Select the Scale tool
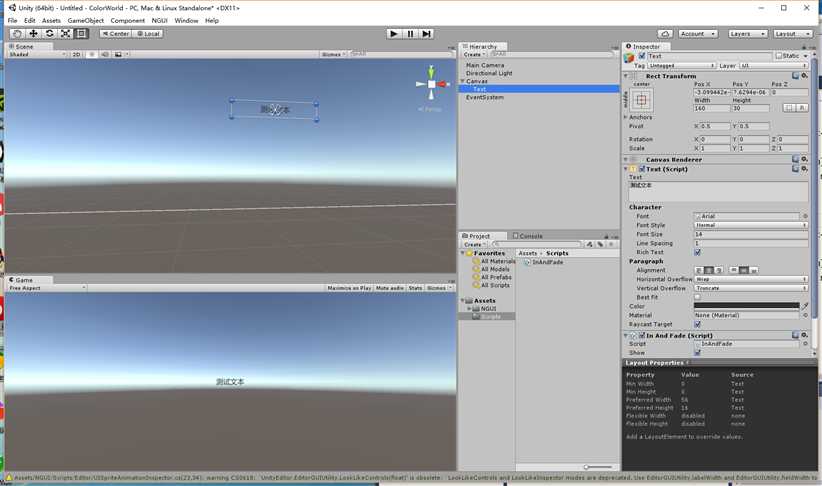Image resolution: width=822 pixels, height=486 pixels. [x=66, y=34]
